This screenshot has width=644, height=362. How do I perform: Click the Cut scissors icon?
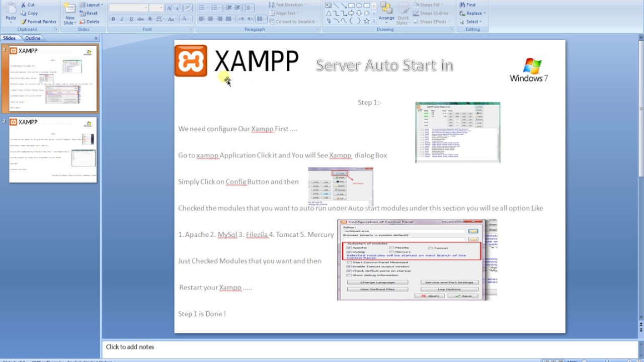point(23,5)
